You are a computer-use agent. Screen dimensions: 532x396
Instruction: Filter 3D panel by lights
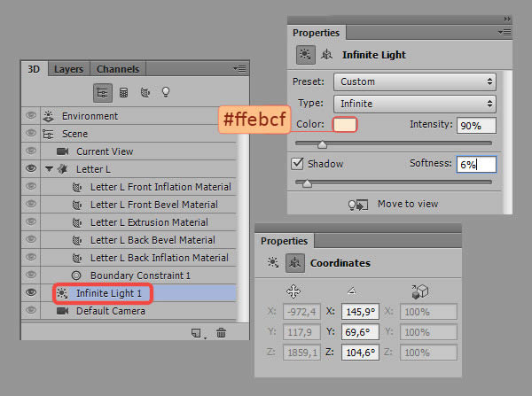point(166,92)
